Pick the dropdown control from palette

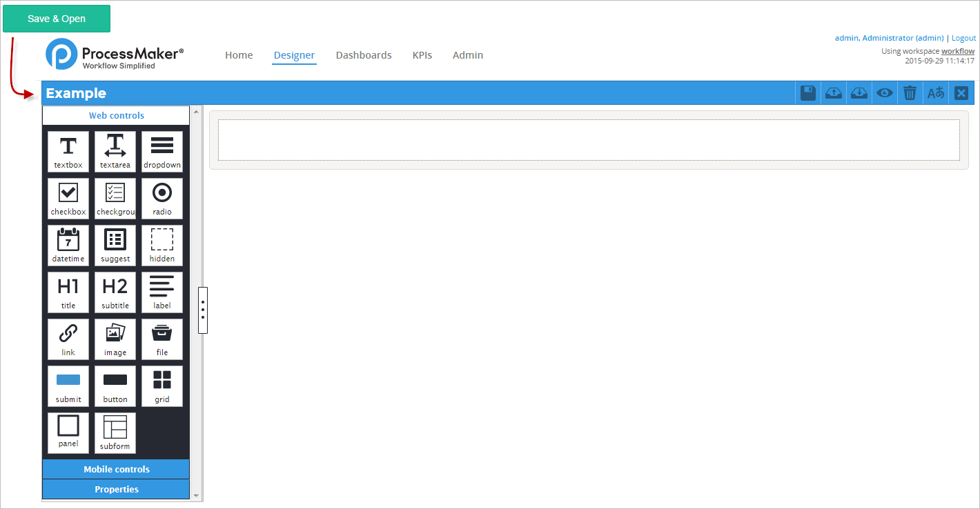(x=162, y=151)
